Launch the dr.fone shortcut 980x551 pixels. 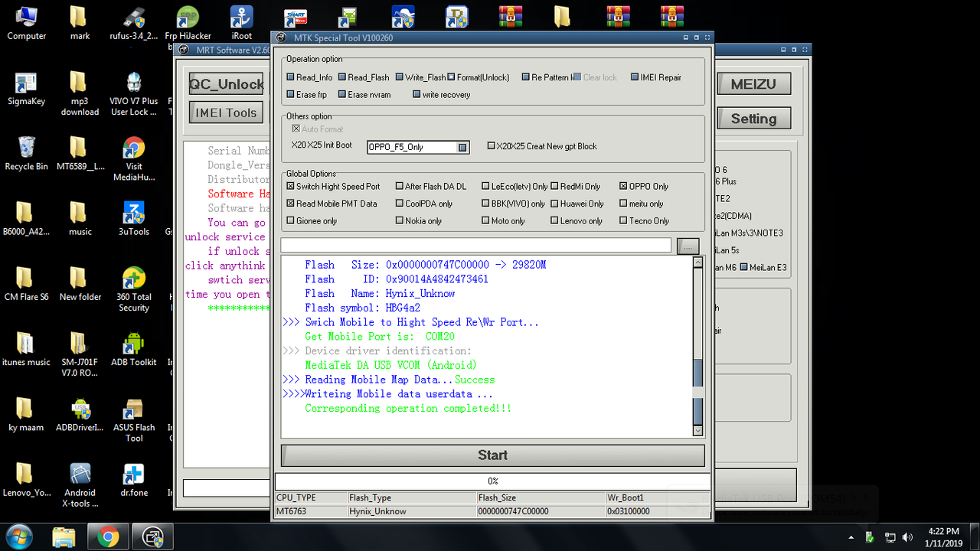[x=134, y=480]
